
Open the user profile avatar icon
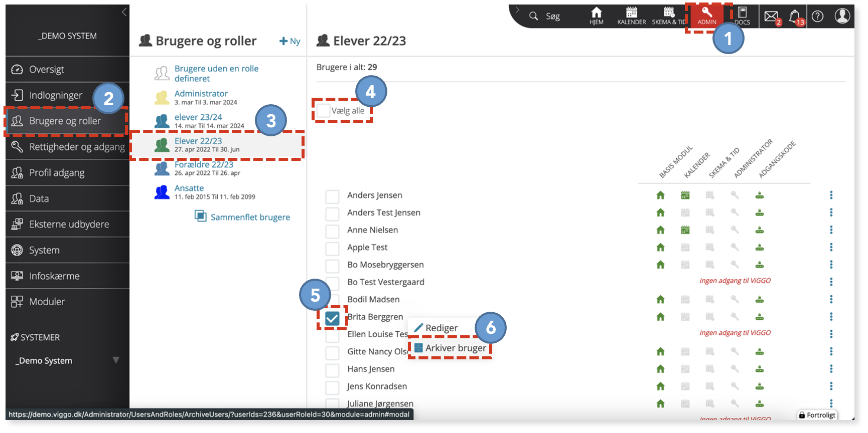pyautogui.click(x=842, y=16)
